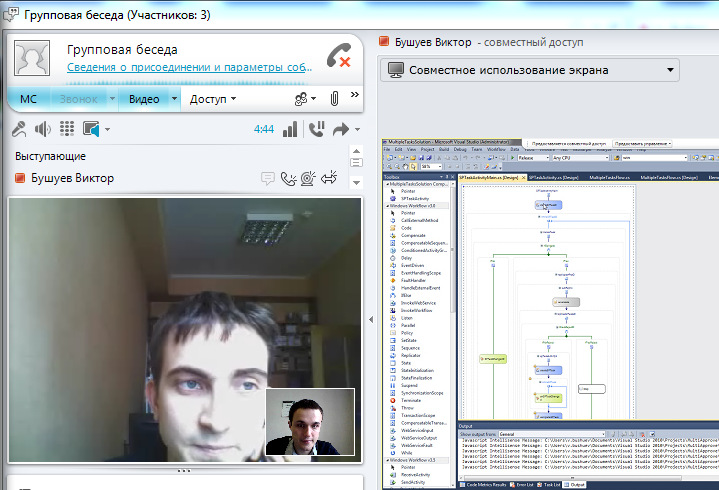Open the transfer call dropdown arrow
The image size is (719, 490).
357,130
